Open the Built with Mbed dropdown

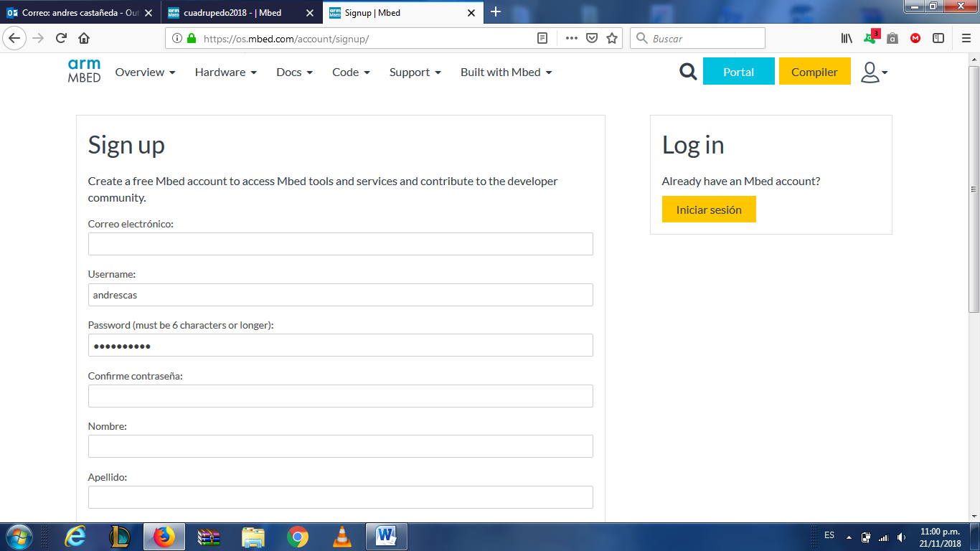click(x=506, y=72)
